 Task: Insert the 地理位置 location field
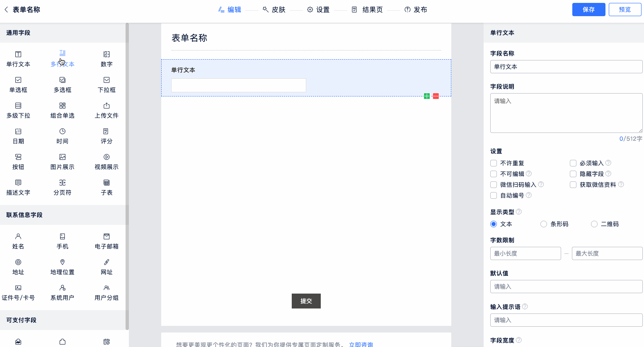tap(62, 266)
